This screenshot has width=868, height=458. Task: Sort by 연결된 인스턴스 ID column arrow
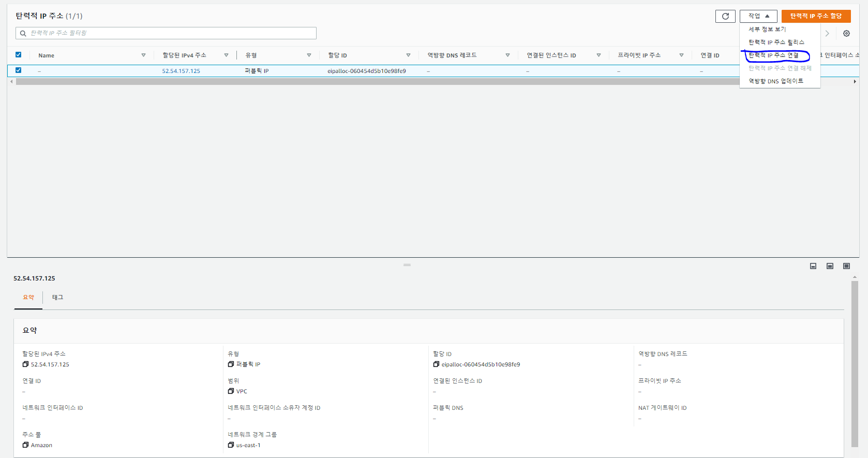pyautogui.click(x=598, y=55)
